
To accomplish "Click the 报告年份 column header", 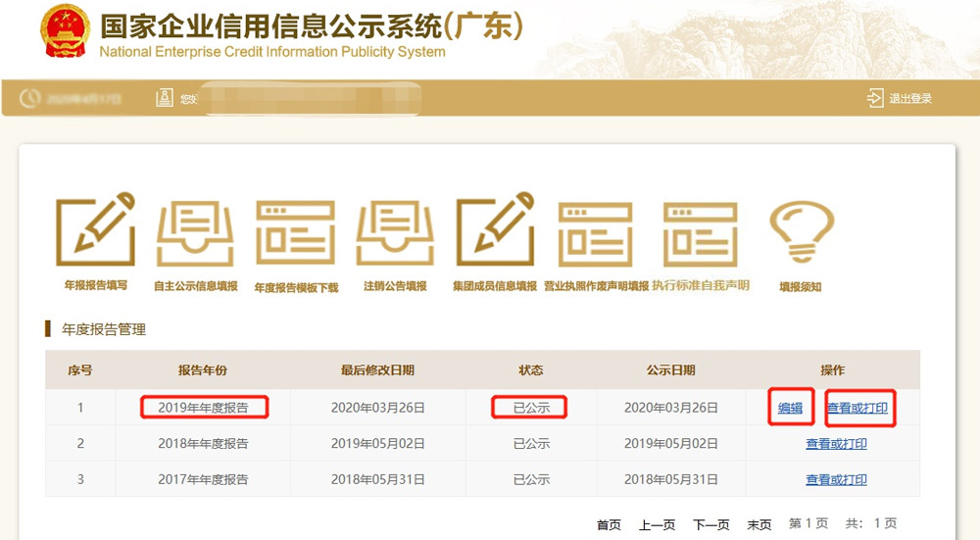I will (x=203, y=370).
